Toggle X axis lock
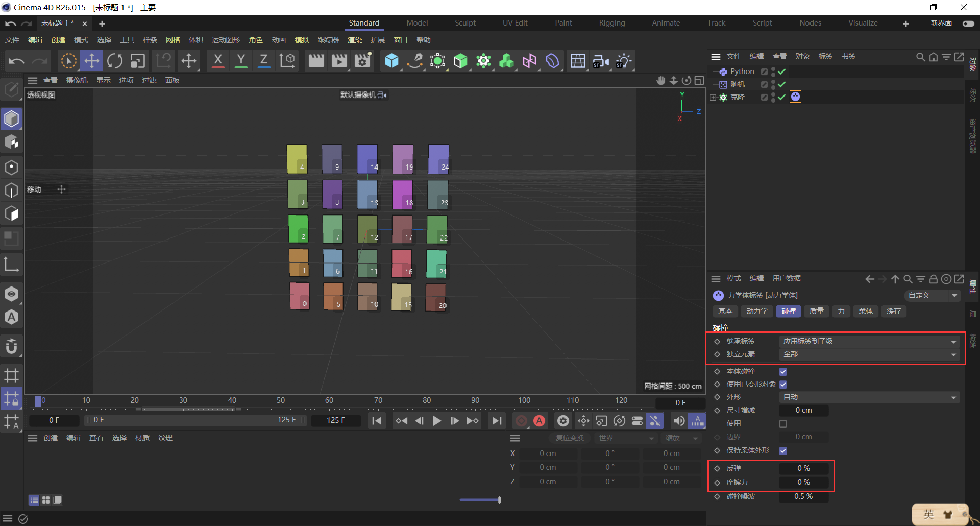 (218, 61)
